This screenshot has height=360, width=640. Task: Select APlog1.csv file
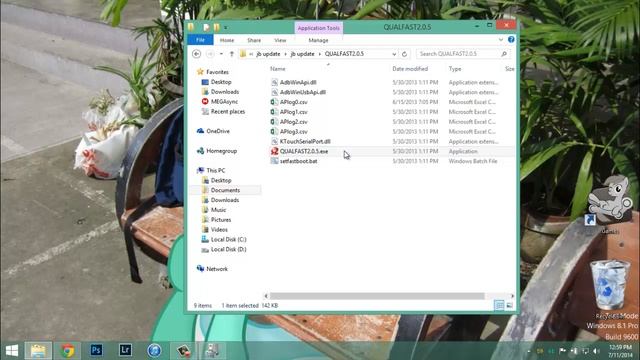[x=294, y=112]
